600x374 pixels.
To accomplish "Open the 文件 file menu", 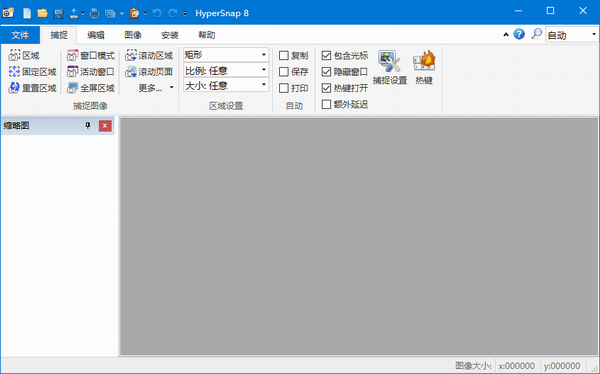I will 20,35.
